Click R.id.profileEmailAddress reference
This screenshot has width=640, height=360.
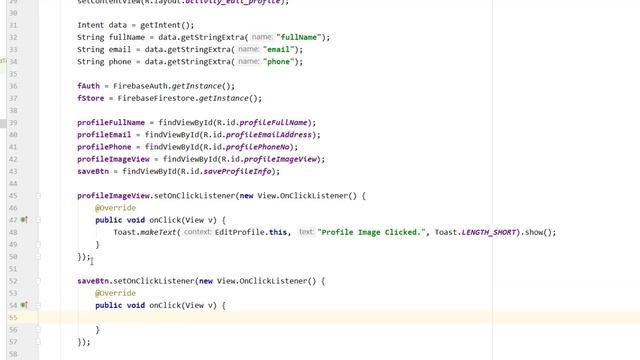[258, 135]
